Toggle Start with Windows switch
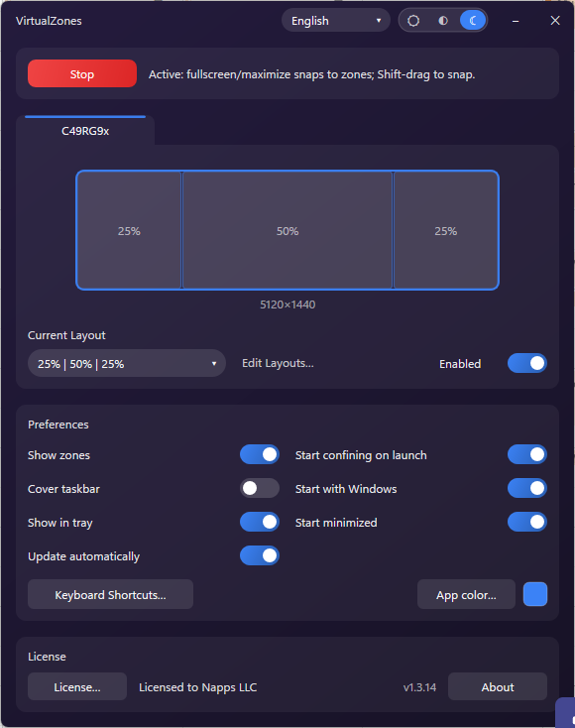575x728 pixels. 526,488
